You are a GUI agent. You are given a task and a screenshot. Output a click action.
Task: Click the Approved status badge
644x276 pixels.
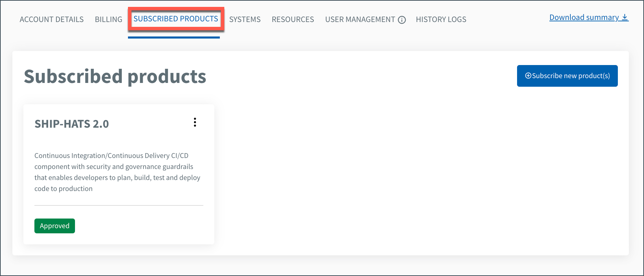(55, 226)
